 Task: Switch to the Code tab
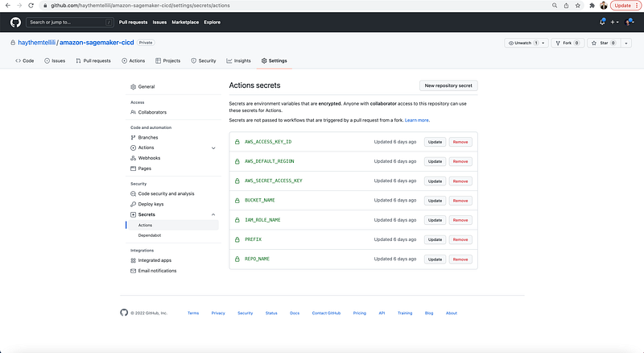pos(25,60)
